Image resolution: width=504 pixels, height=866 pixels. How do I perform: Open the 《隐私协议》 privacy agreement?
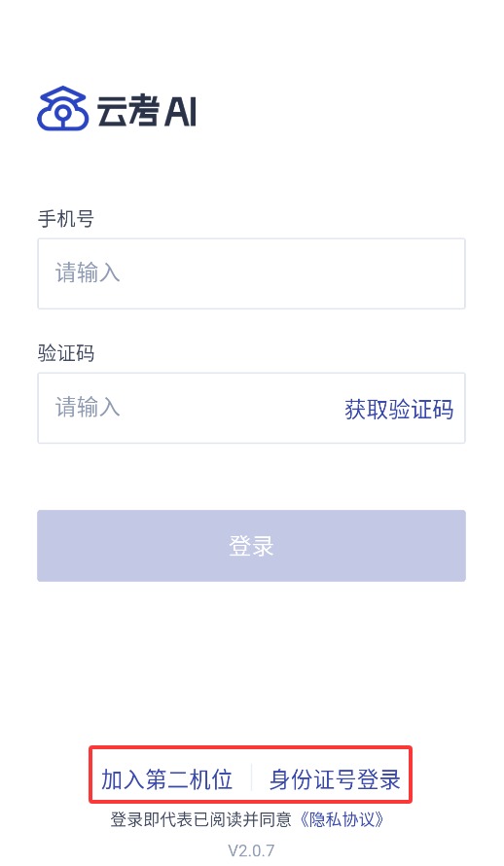(342, 819)
